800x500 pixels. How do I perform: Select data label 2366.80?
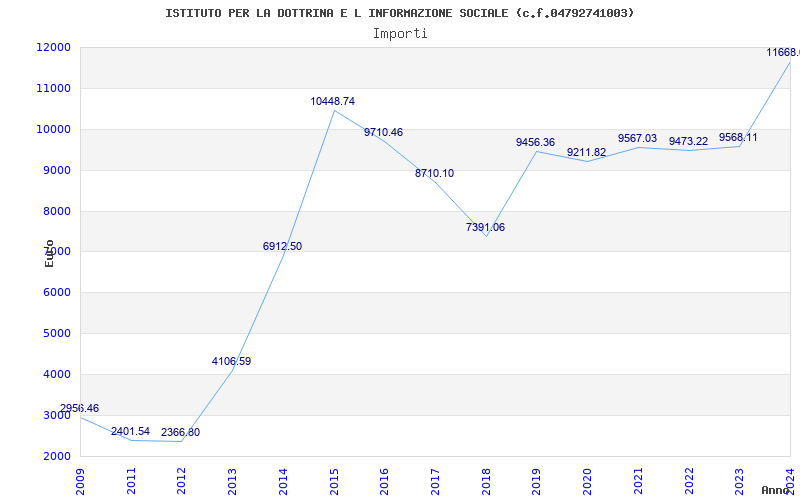181,433
